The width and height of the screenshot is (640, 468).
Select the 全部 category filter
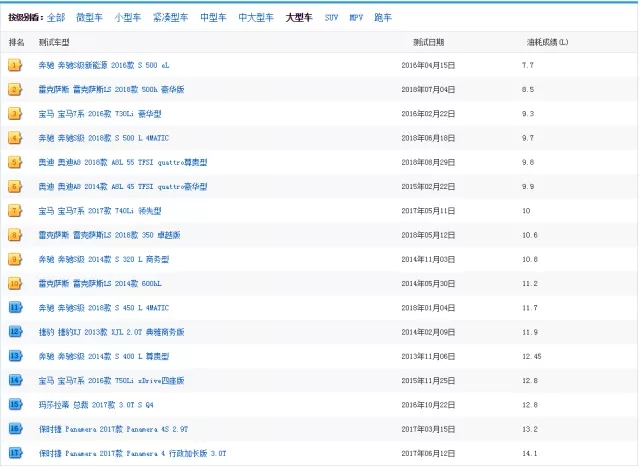coord(56,18)
